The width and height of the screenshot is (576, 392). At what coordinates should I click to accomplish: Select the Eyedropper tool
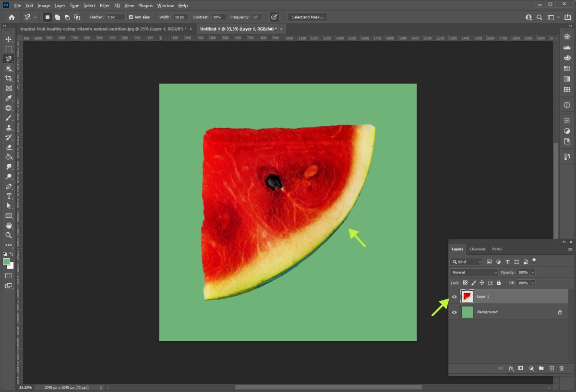(9, 98)
